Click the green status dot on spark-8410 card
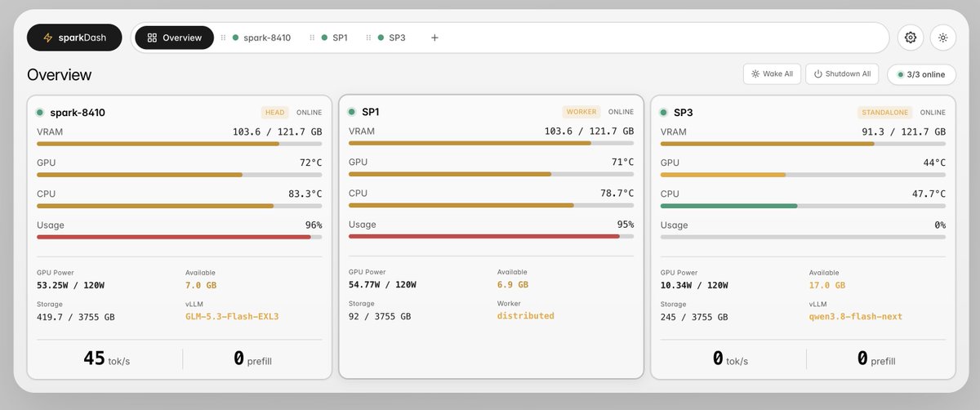The height and width of the screenshot is (410, 980). [x=39, y=113]
